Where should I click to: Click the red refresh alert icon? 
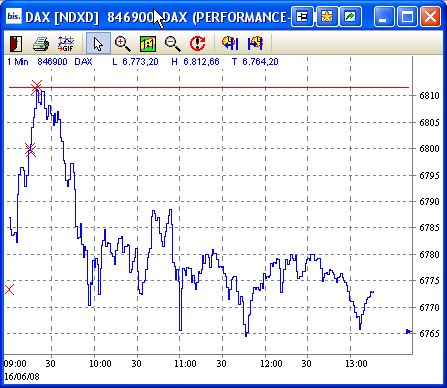point(197,44)
